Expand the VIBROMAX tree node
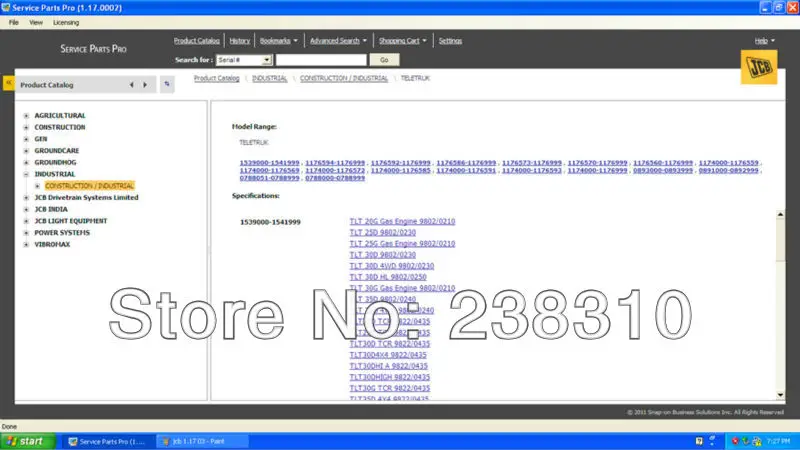 click(26, 245)
